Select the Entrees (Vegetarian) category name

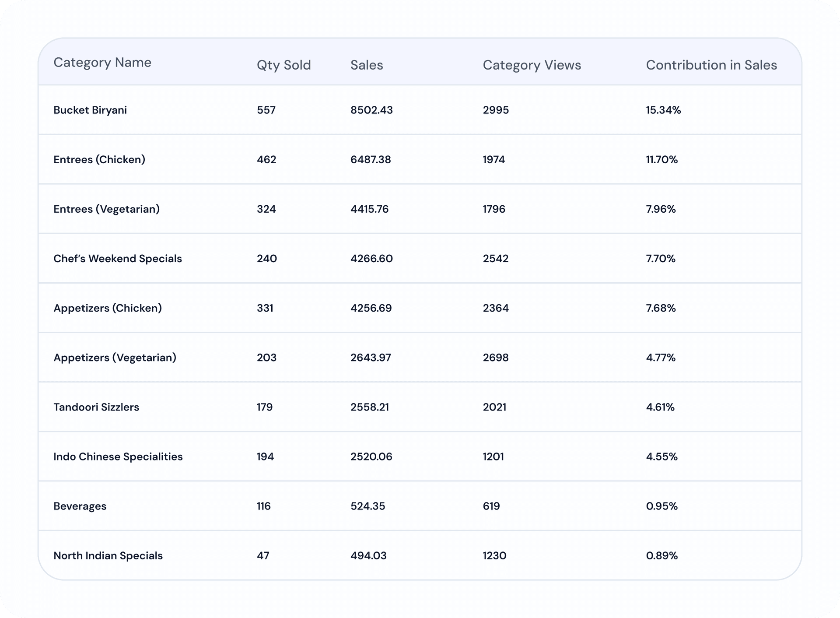(x=106, y=209)
